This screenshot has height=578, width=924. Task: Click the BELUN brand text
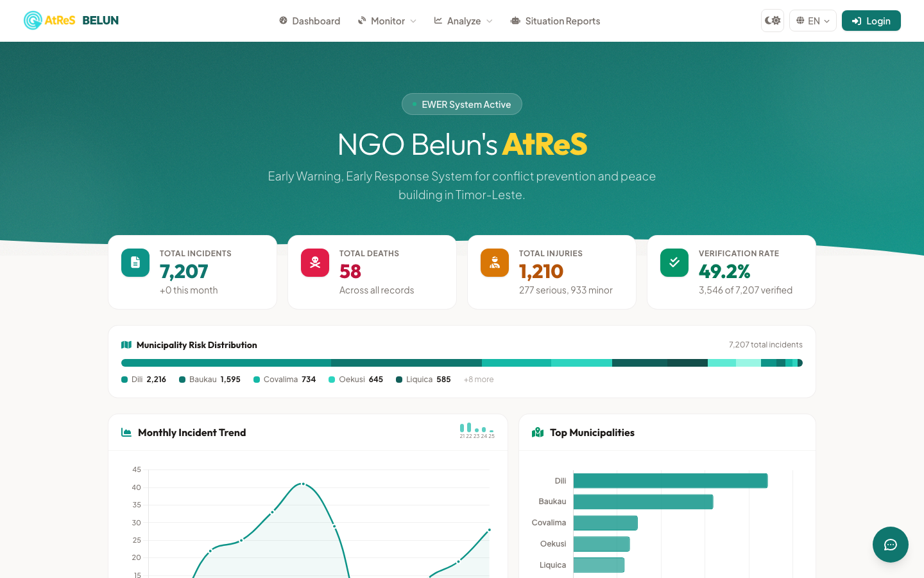point(101,21)
